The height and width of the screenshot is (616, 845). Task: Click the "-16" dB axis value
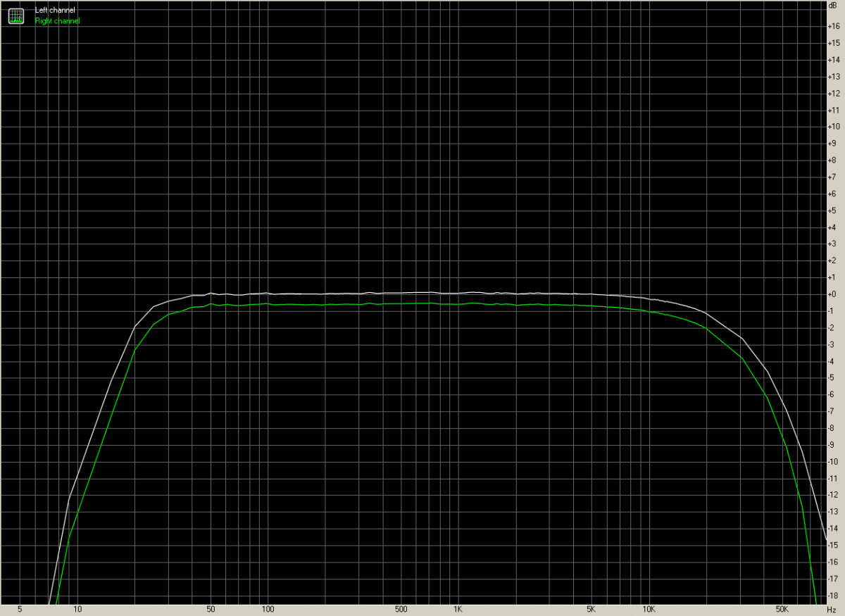pos(834,562)
